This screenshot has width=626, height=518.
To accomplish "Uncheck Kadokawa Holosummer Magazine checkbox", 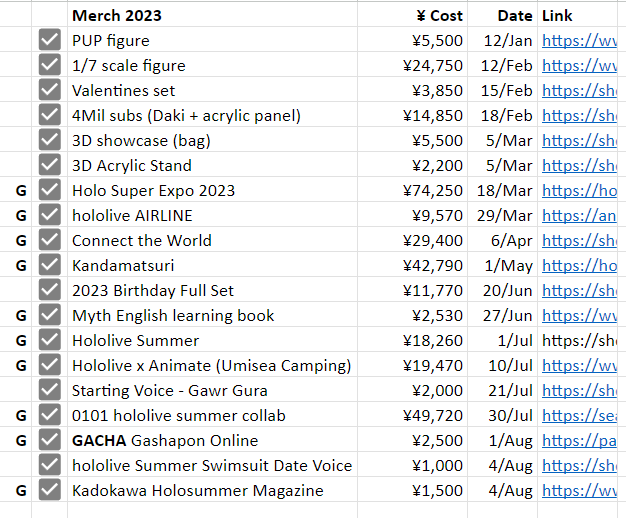I will point(50,491).
